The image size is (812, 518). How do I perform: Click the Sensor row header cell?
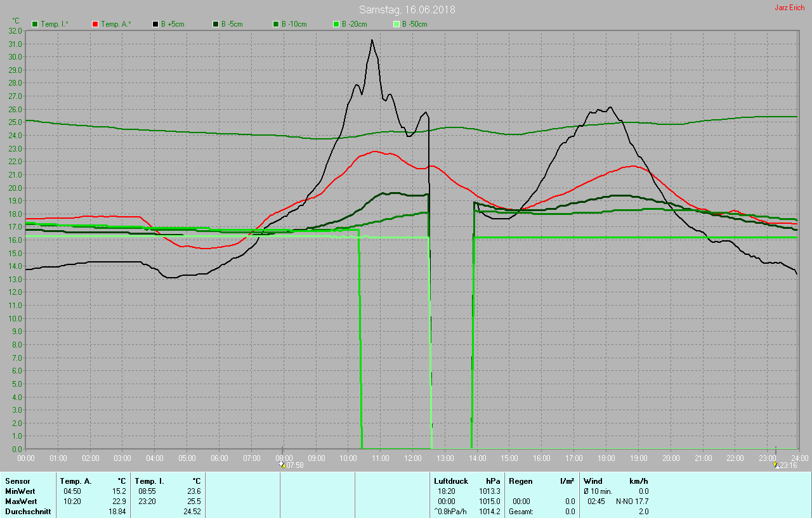(18, 481)
